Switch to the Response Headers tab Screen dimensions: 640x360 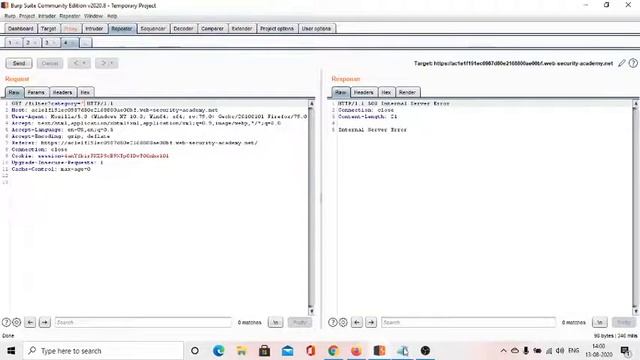click(363, 92)
